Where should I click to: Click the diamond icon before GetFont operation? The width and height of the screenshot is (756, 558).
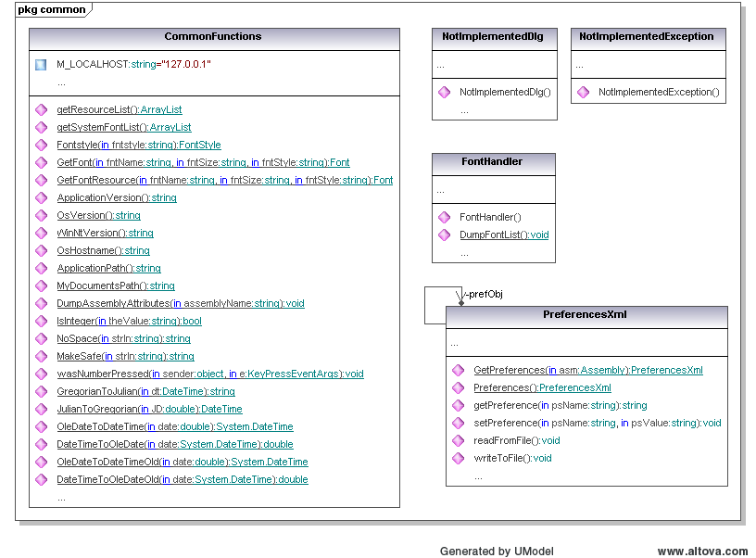click(x=42, y=162)
